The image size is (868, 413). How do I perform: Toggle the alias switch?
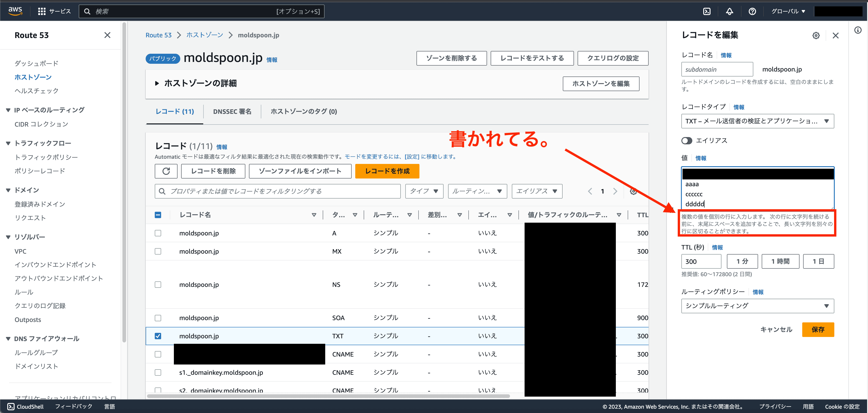click(x=686, y=141)
